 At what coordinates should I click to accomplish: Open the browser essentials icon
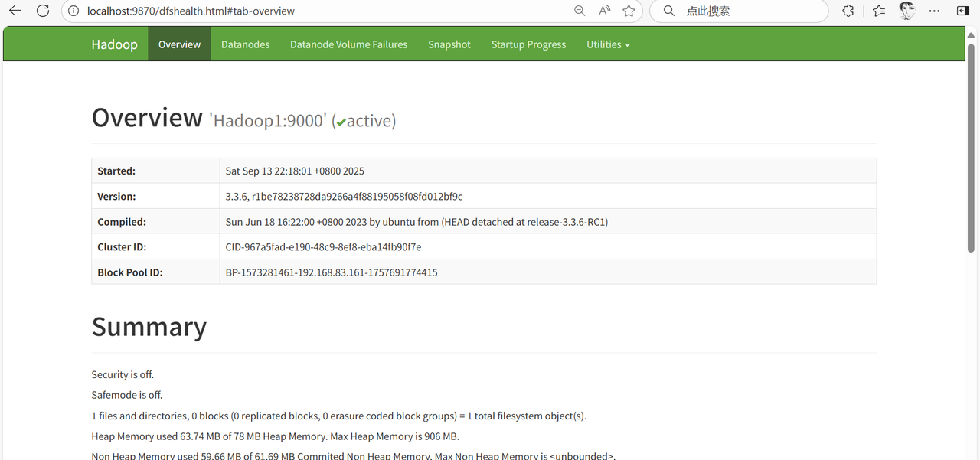click(x=849, y=11)
